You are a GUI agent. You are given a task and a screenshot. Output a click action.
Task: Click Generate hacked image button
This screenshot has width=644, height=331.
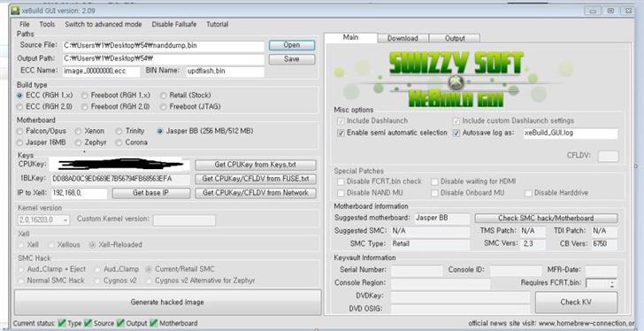[x=167, y=303]
